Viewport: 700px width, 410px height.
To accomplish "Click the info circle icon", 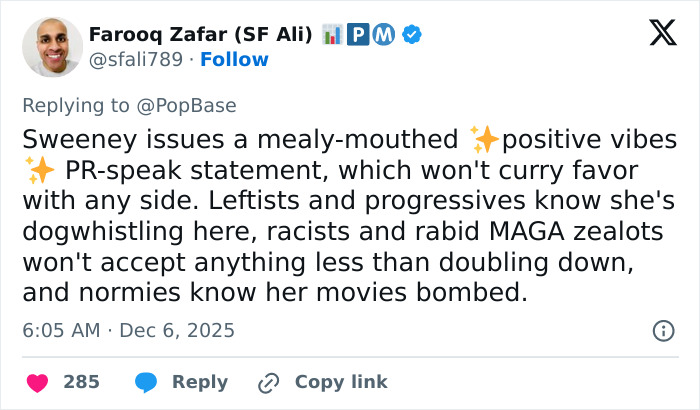I will (662, 330).
